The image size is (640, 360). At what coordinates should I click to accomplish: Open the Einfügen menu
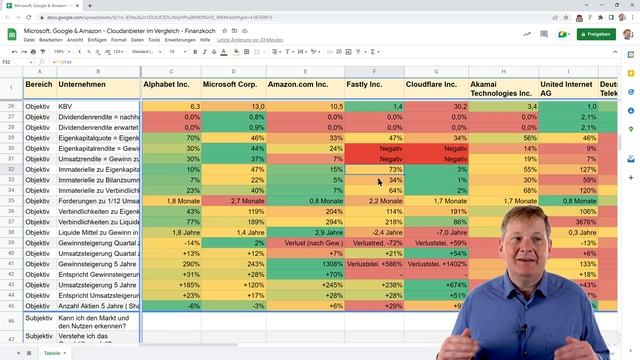97,40
